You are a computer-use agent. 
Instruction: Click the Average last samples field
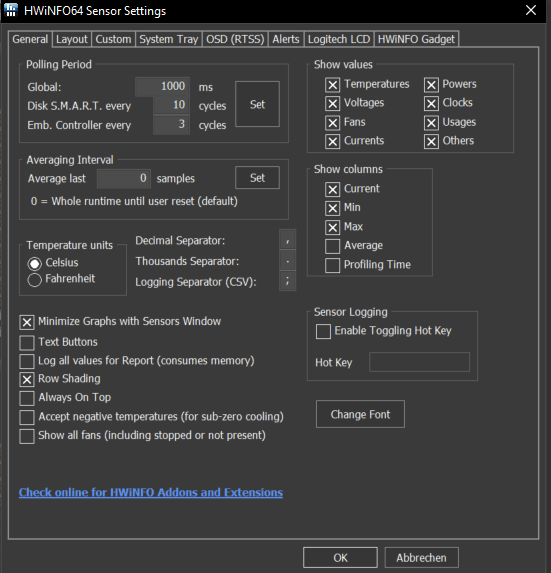pos(124,178)
